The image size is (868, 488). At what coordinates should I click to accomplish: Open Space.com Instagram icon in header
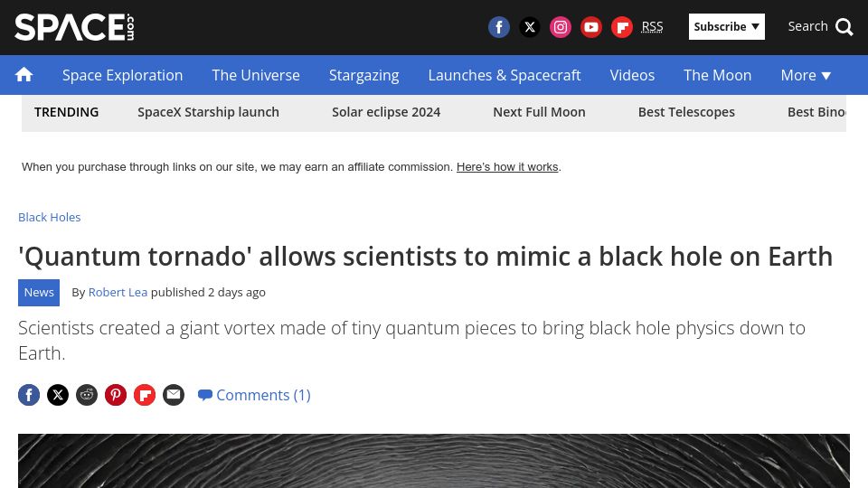(561, 27)
